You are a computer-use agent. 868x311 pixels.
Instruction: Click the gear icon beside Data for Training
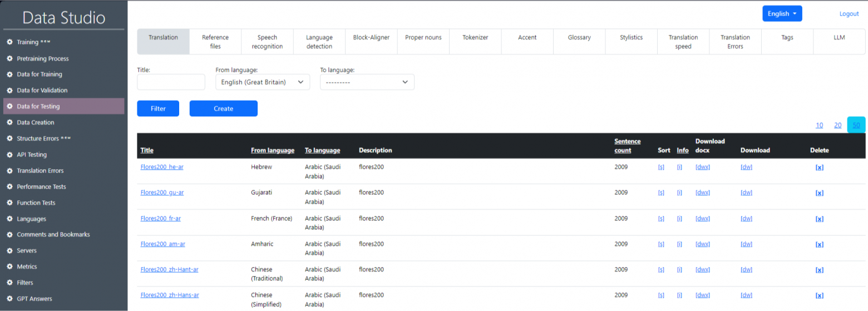point(9,75)
